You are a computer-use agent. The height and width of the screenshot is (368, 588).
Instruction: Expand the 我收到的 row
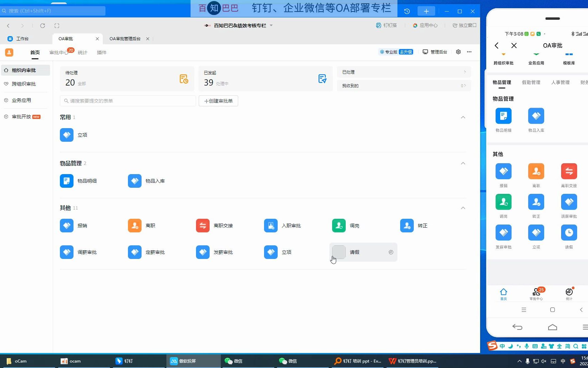(404, 86)
